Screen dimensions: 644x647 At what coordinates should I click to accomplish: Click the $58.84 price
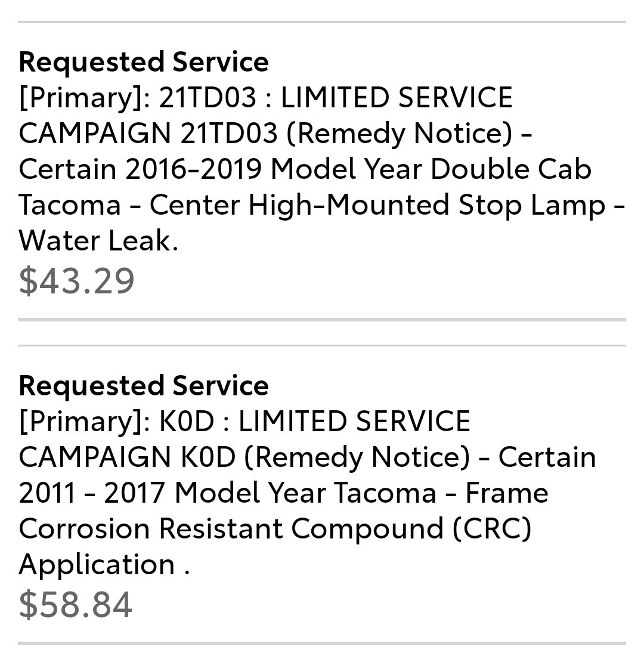76,605
